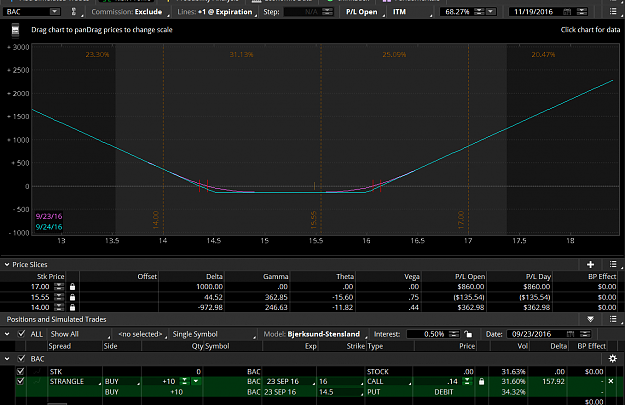Toggle the STK row checkbox
The width and height of the screenshot is (625, 405).
tap(20, 371)
